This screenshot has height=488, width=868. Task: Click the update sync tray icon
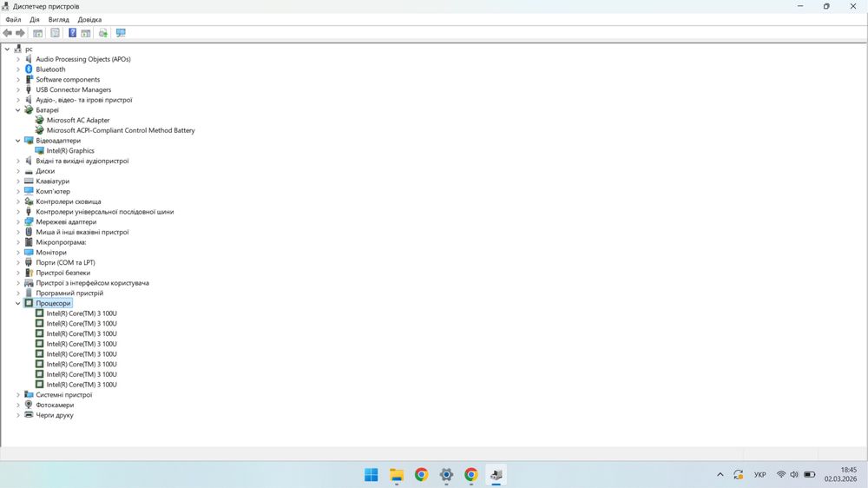coord(739,475)
